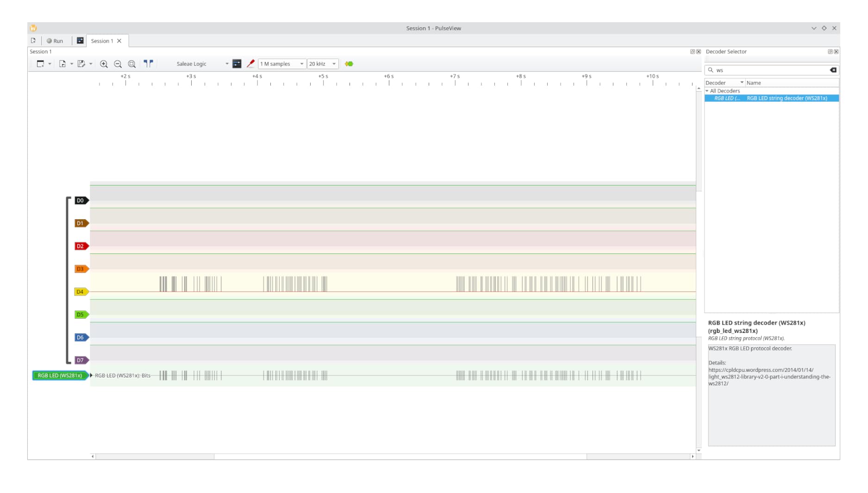Viewport: 868px width, 493px height.
Task: Open the 20 kHz sample rate dropdown
Action: point(334,64)
